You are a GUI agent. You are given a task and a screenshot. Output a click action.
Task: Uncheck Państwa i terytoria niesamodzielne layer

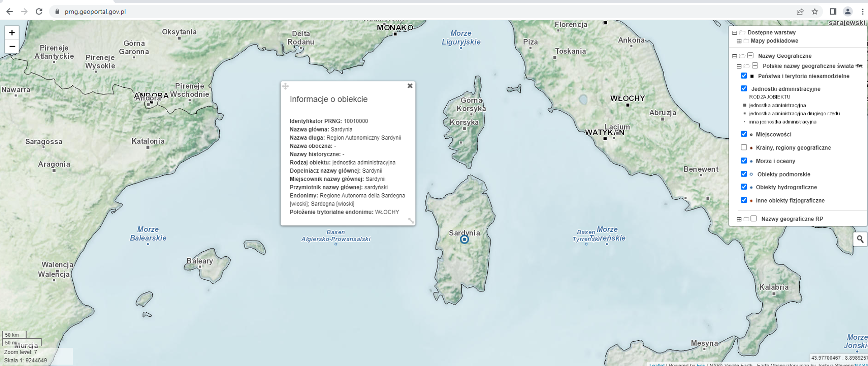click(x=744, y=75)
